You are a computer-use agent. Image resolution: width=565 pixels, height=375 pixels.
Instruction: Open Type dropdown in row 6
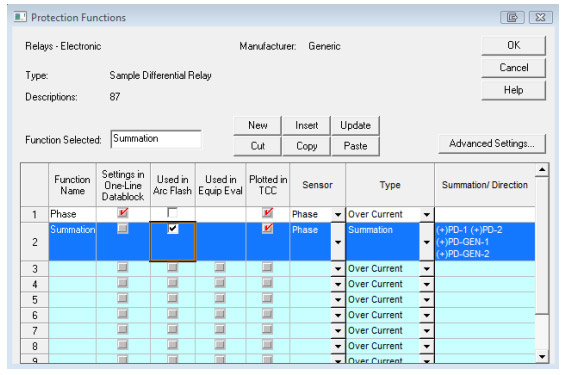(427, 315)
